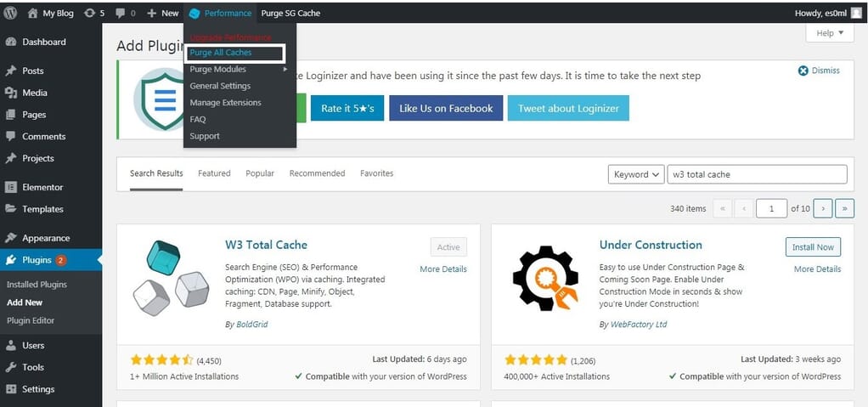Screen dimensions: 868x407
Task: Click the Plugins plug icon
Action: [x=10, y=260]
